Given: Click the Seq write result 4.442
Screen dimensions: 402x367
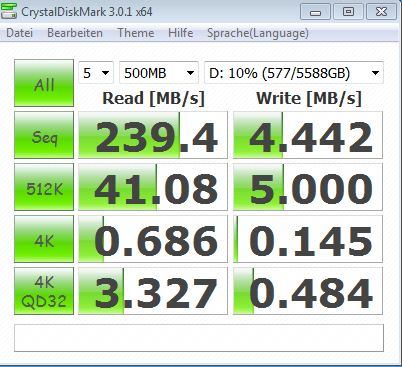Looking at the screenshot, I should pyautogui.click(x=308, y=135).
